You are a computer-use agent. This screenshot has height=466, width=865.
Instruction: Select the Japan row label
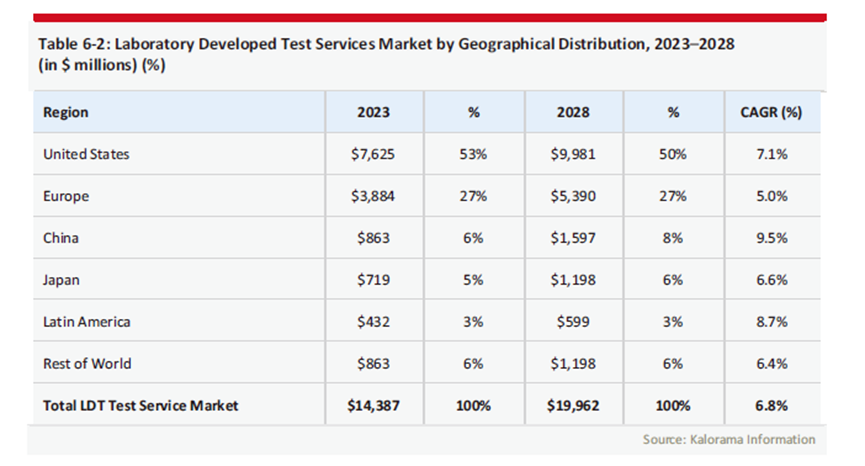(x=61, y=280)
